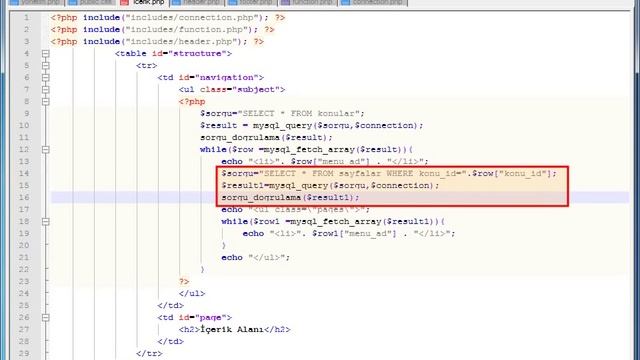Click the opening <?php tag on line 8
The image size is (640, 360).
pyautogui.click(x=192, y=102)
